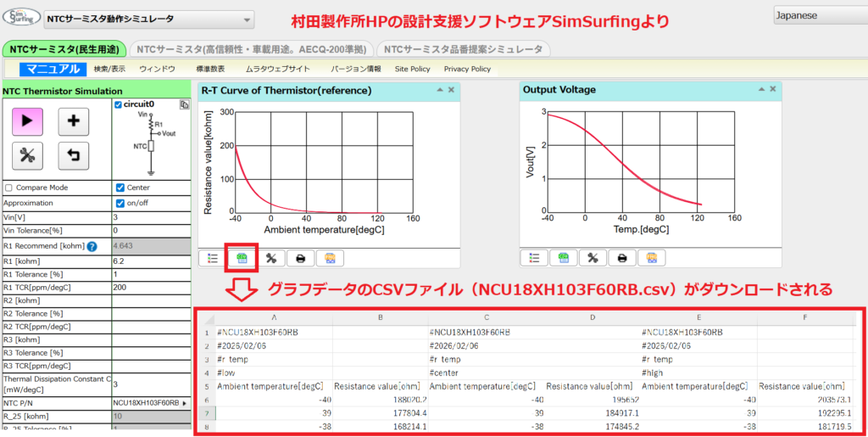Screen dimensions: 868x437
Task: Click the R1 Tolerance [%] value field
Action: coord(151,274)
